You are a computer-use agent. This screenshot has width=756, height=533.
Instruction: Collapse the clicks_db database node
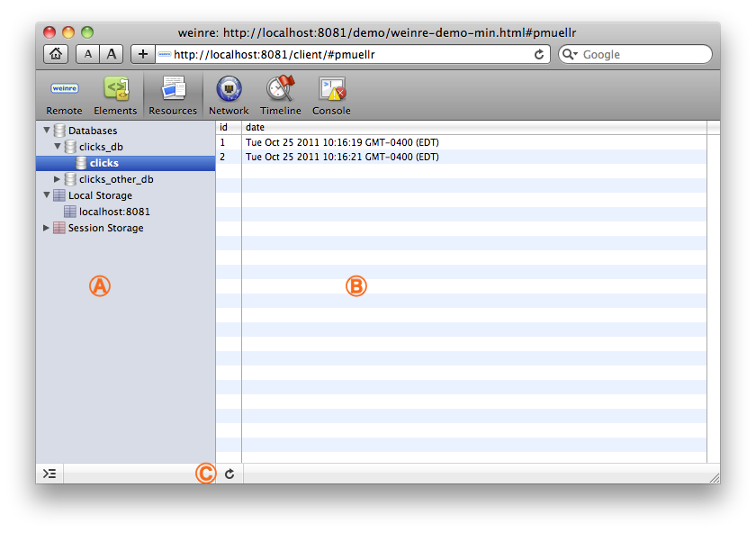coord(58,147)
